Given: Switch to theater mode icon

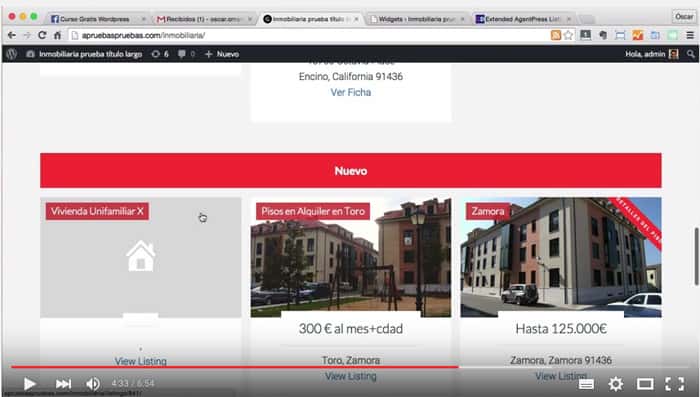Looking at the screenshot, I should (x=645, y=384).
